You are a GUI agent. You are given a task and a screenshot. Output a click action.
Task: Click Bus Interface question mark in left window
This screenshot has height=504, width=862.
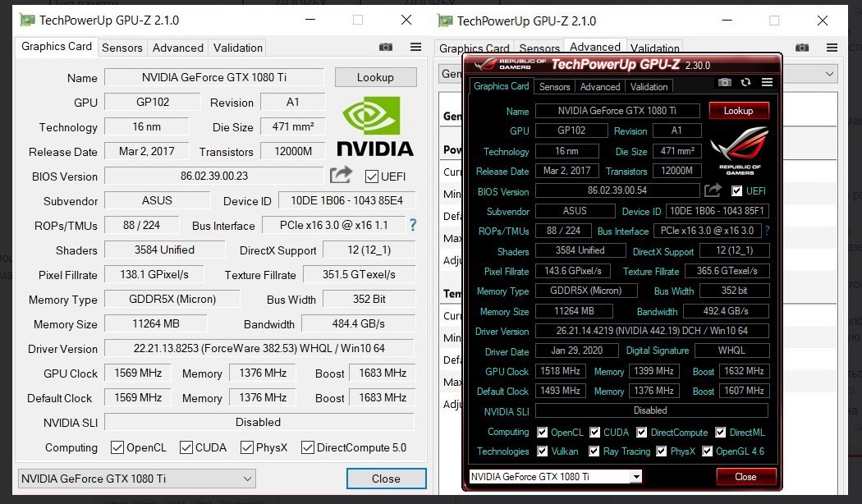(413, 225)
